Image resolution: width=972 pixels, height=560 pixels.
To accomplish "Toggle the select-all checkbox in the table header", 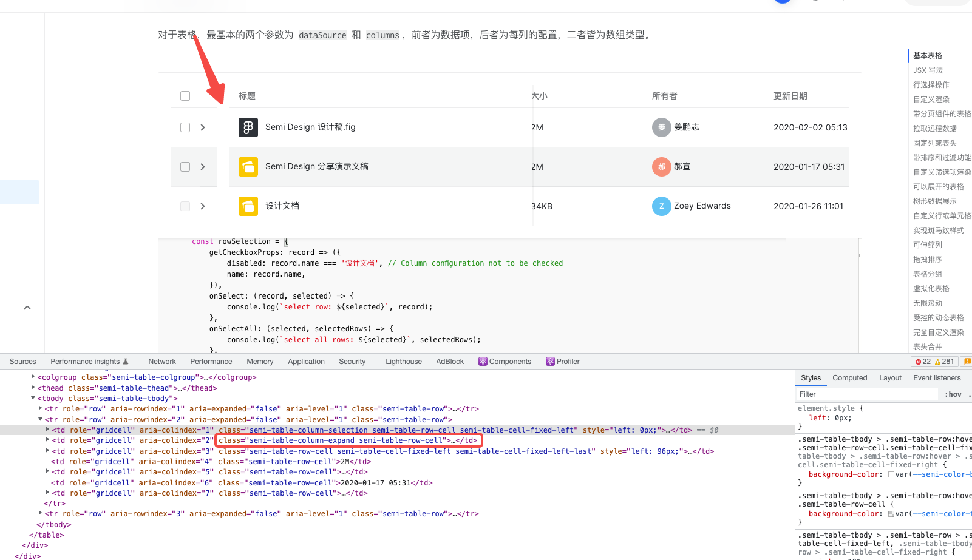I will 185,95.
